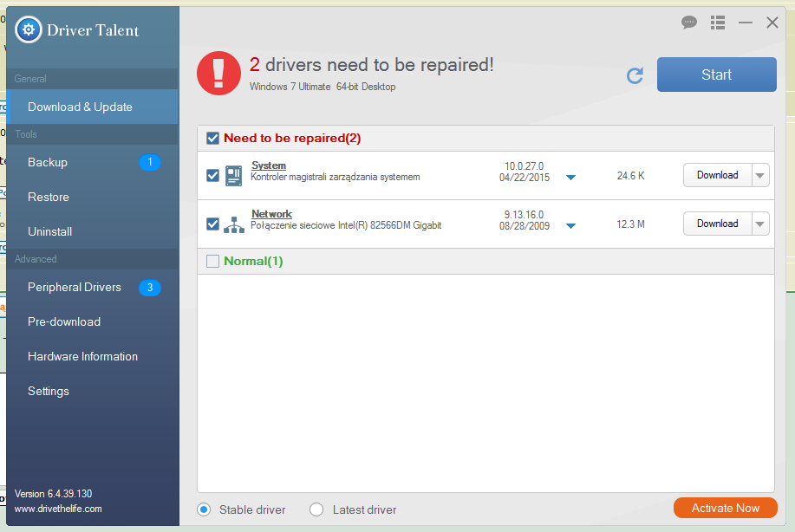795x532 pixels.
Task: Select the Latest driver radio button
Action: pos(316,509)
